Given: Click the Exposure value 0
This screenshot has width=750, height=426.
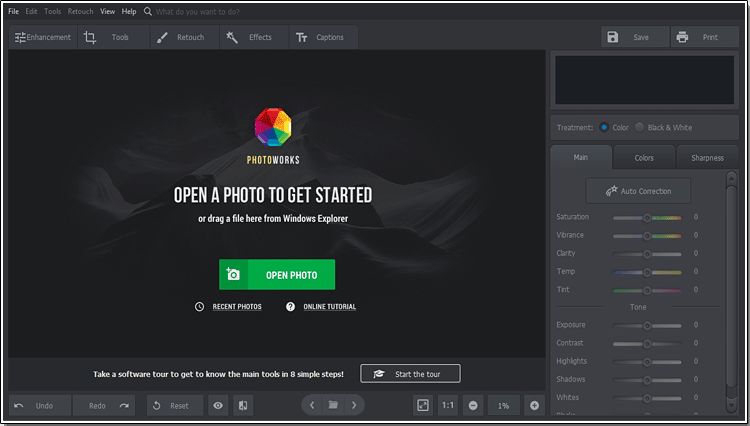Looking at the screenshot, I should click(696, 325).
